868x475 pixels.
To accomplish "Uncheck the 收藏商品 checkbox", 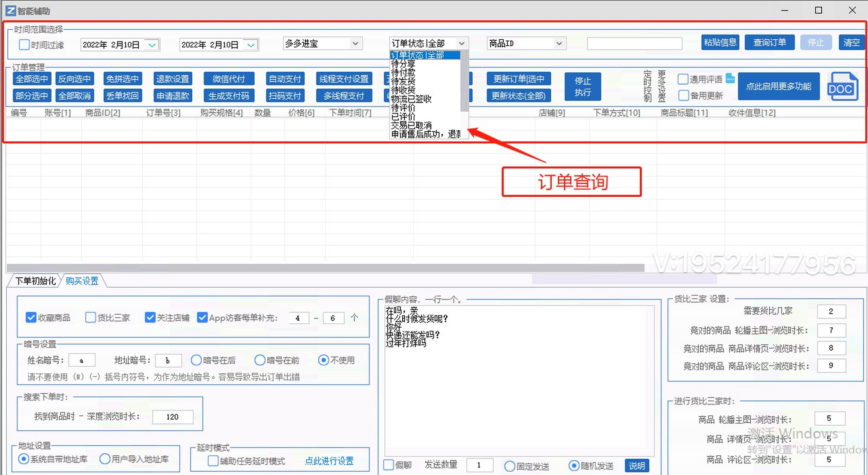I will 31,318.
